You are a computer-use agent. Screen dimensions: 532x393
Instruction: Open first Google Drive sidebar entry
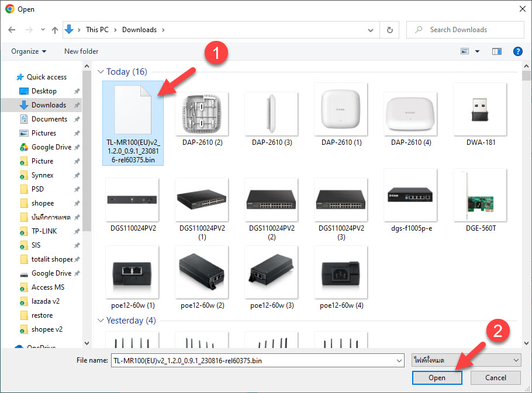coord(51,147)
